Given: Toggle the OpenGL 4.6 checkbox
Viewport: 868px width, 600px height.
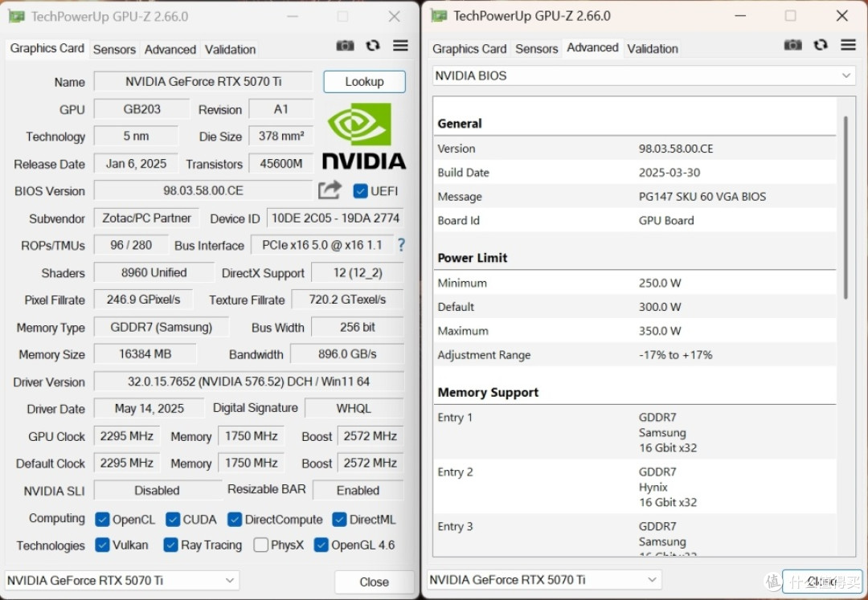Looking at the screenshot, I should coord(321,545).
